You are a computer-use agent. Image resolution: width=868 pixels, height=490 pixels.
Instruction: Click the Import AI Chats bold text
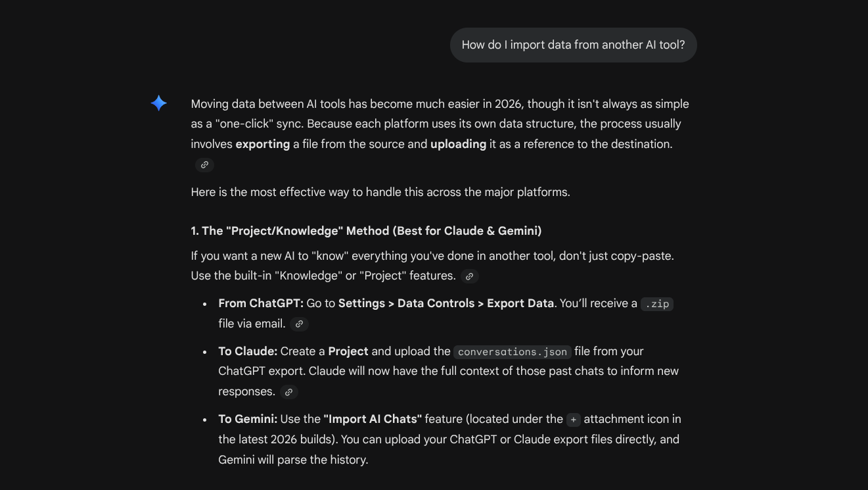pos(372,419)
